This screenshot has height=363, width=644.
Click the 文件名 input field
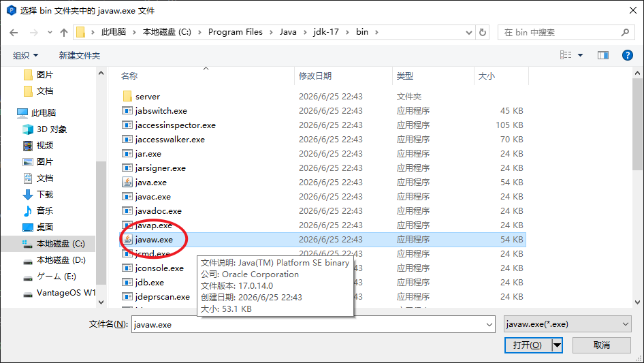coord(308,324)
